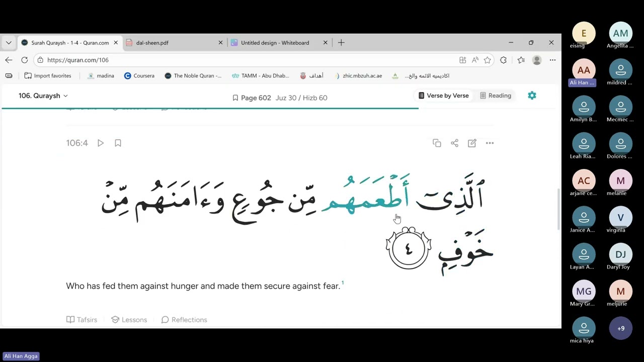This screenshot has height=362, width=644.
Task: Refresh the page
Action: point(24,60)
